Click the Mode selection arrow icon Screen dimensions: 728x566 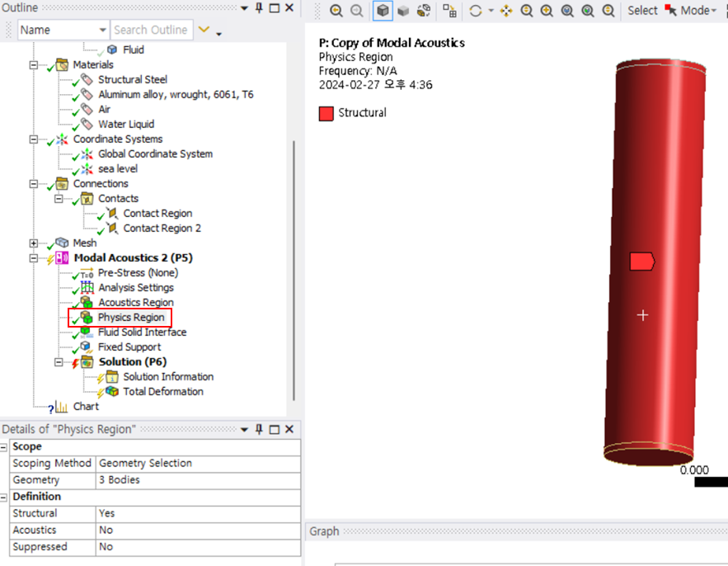(x=670, y=11)
